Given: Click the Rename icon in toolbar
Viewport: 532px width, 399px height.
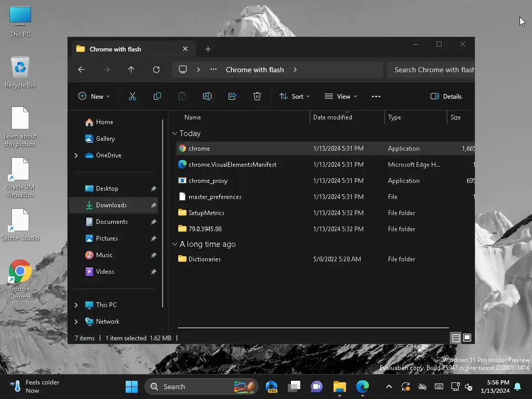Looking at the screenshot, I should [x=207, y=96].
